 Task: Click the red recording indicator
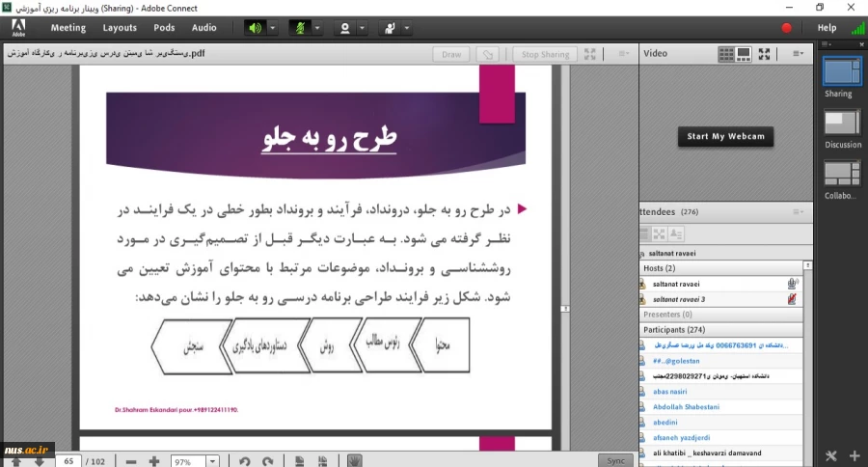[786, 28]
